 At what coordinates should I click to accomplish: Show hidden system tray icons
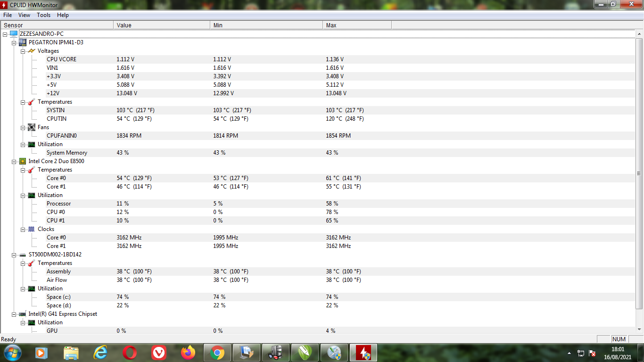[570, 353]
